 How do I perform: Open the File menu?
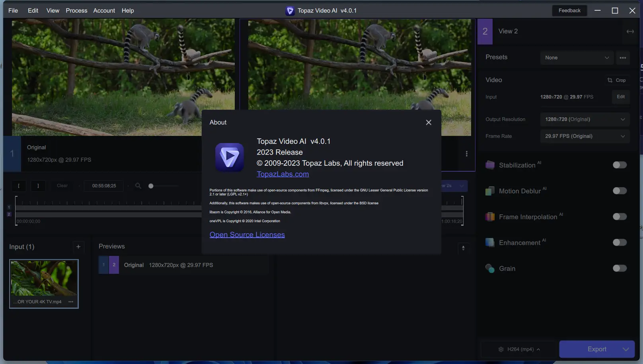[13, 11]
